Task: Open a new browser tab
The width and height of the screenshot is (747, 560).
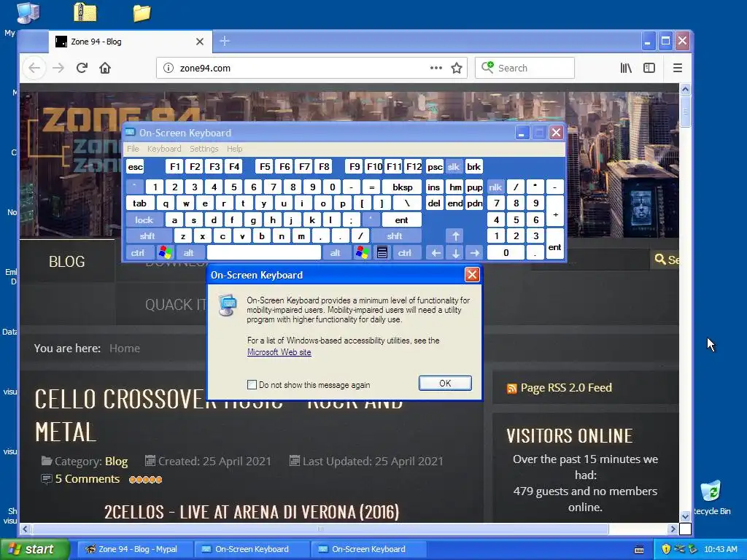Action: coord(225,42)
